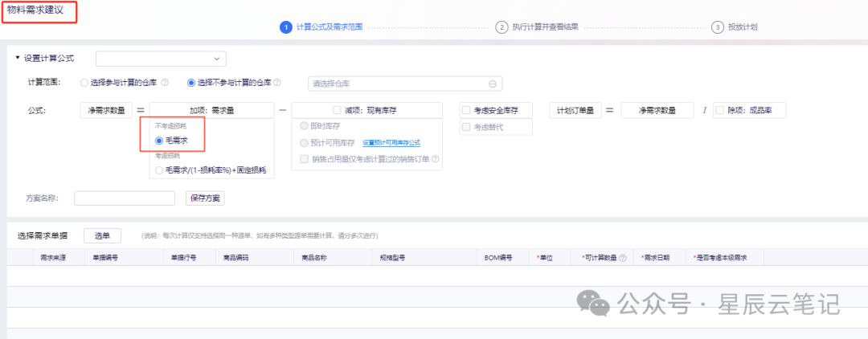This screenshot has width=868, height=339.
Task: Select 预计可用库存 radio button
Action: pyautogui.click(x=303, y=143)
